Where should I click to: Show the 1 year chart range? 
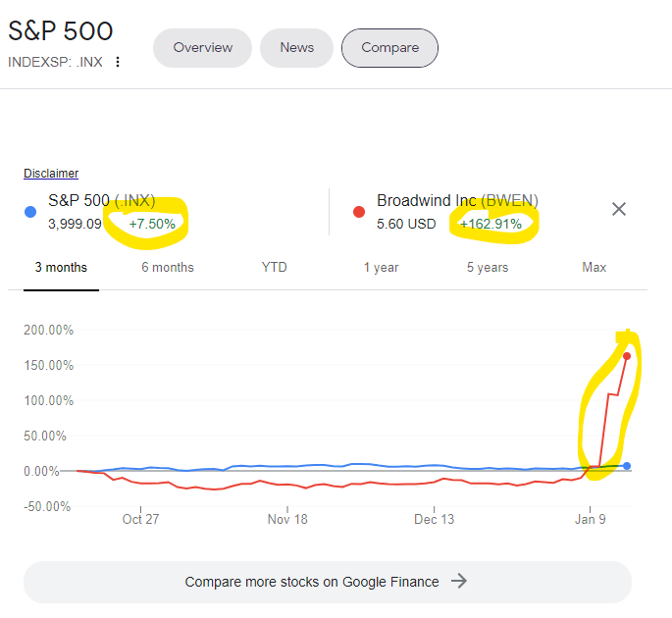pos(381,267)
